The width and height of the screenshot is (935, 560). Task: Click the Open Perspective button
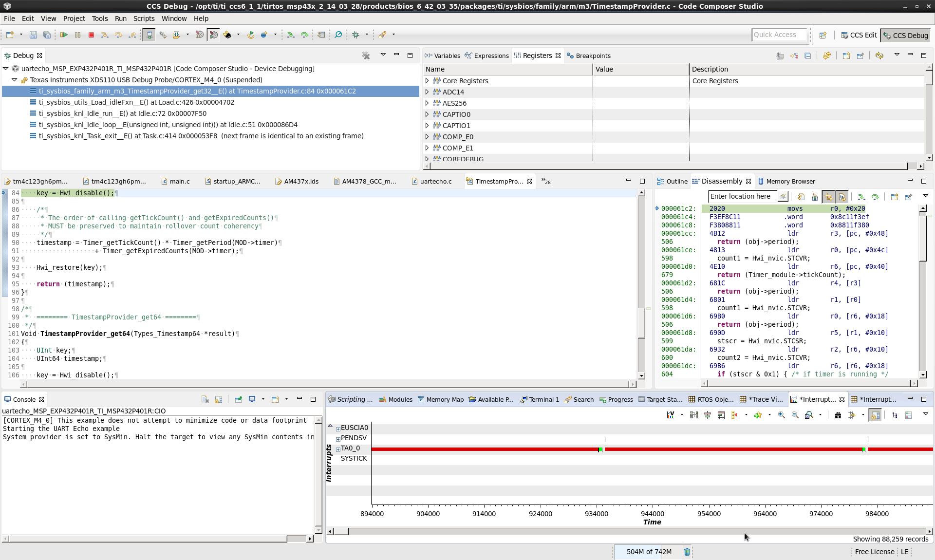(x=823, y=35)
